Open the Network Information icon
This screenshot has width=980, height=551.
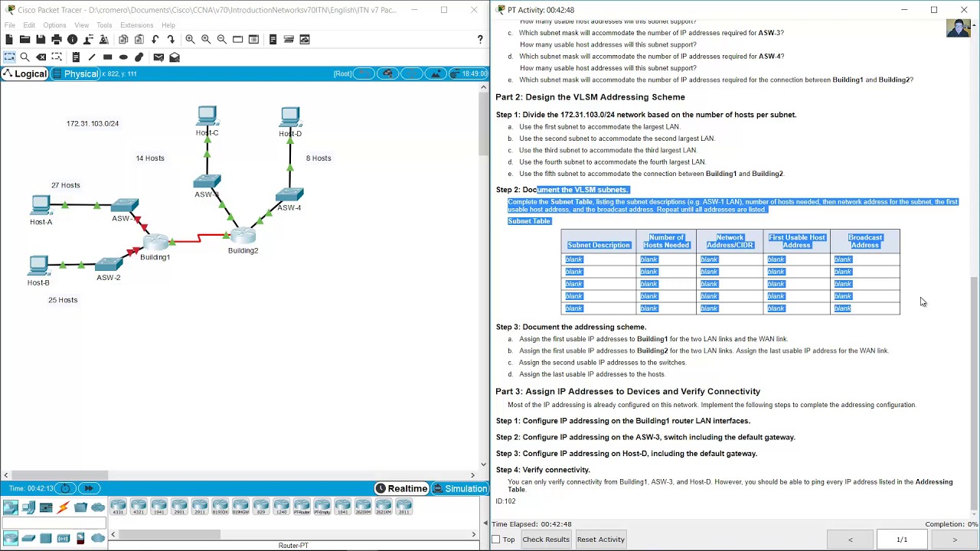point(72,39)
